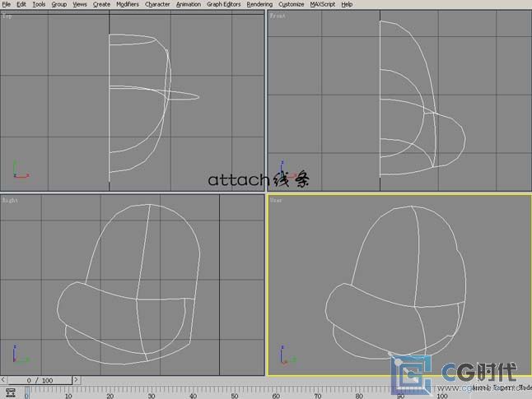Click the User viewport label
The image size is (532, 399).
(x=276, y=200)
